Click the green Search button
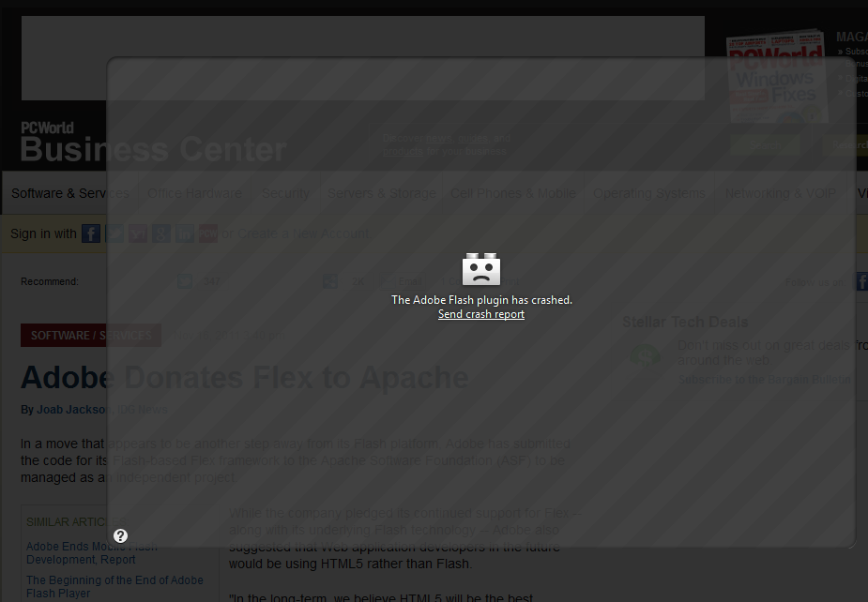 765,145
